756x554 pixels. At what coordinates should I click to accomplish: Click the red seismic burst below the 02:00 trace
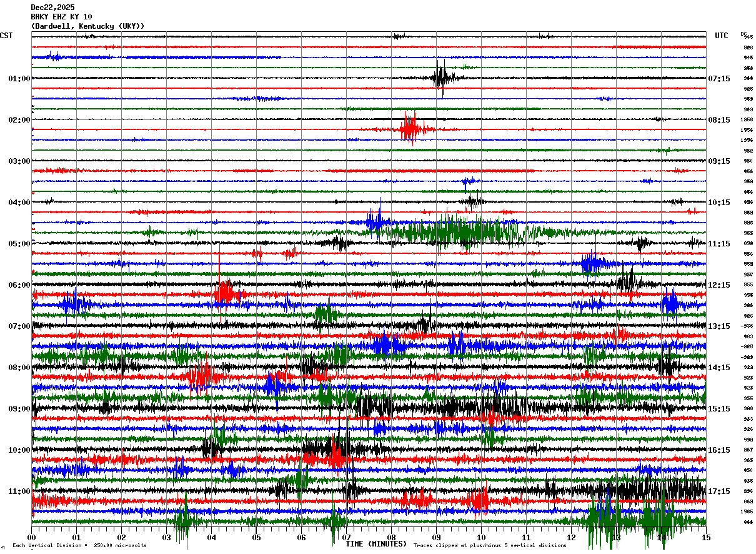pos(411,129)
